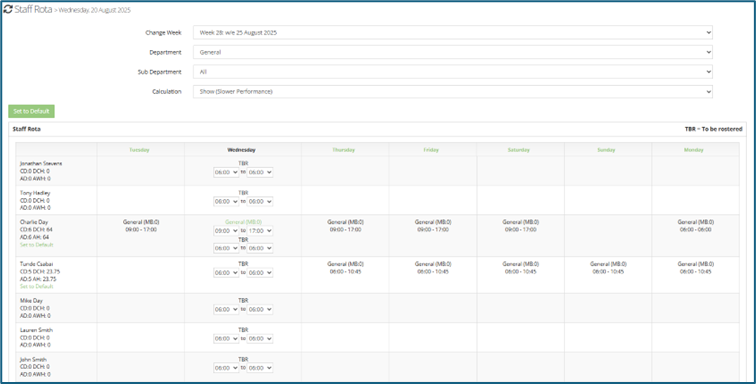Image resolution: width=756 pixels, height=384 pixels.
Task: Switch to the Thursday column header
Action: click(x=344, y=150)
